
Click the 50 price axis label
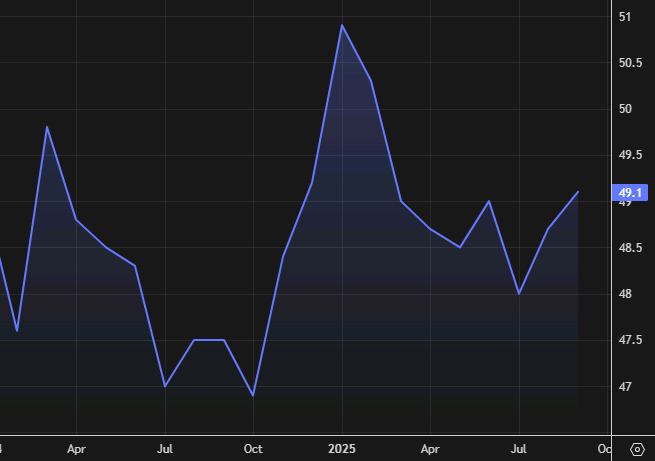coord(625,109)
